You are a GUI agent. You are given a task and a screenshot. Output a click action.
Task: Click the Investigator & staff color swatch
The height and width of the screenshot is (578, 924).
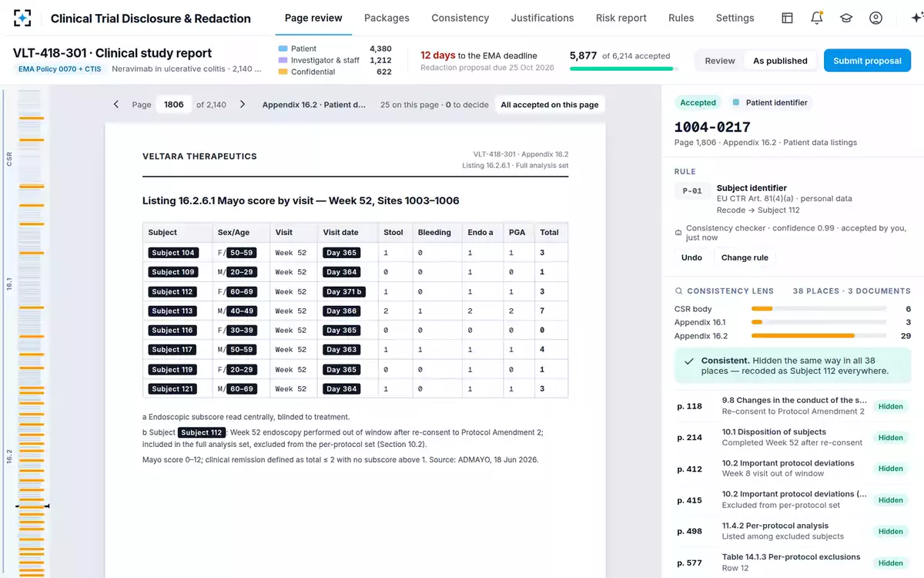[283, 60]
